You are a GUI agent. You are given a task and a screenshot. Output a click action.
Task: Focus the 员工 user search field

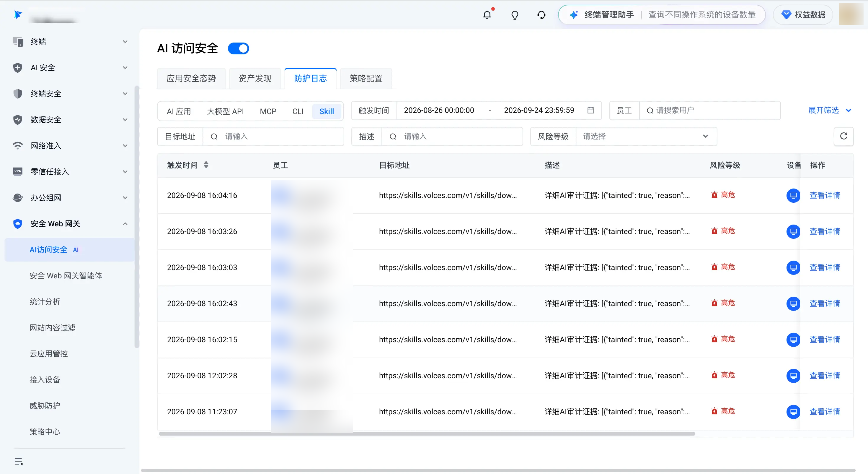(x=710, y=110)
